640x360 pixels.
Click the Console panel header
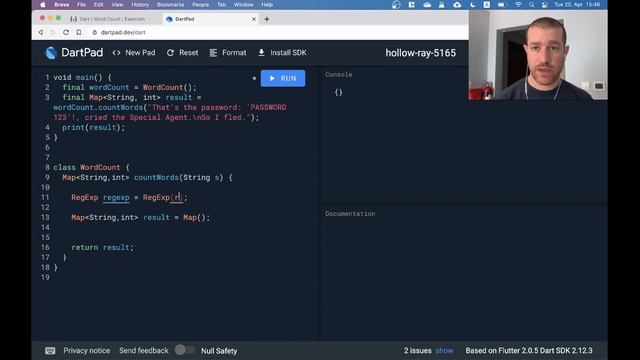(338, 75)
